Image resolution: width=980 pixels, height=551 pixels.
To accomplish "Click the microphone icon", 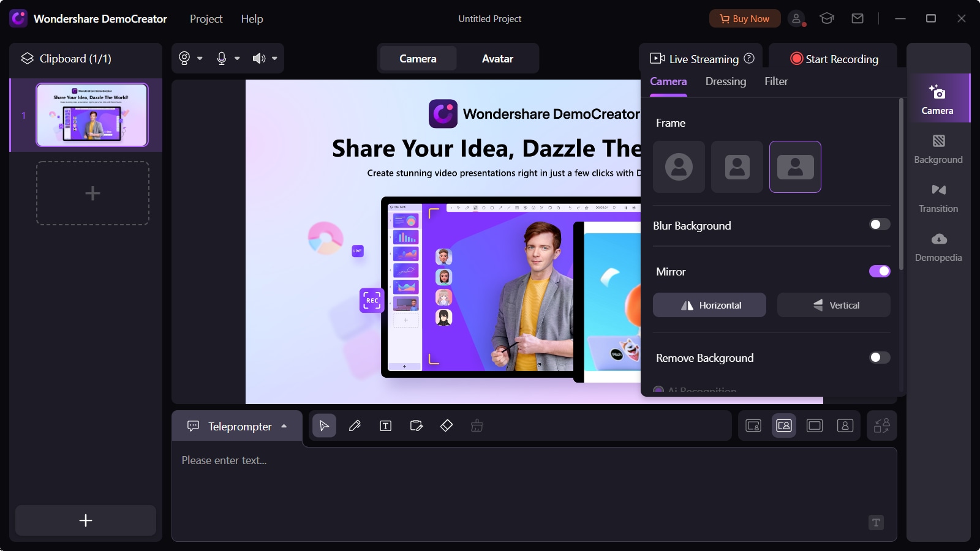I will point(222,58).
